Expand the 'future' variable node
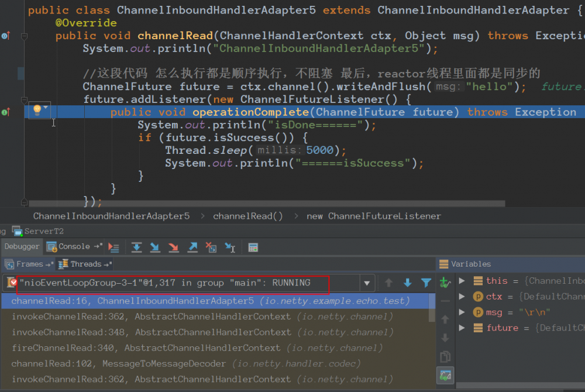 pos(462,328)
